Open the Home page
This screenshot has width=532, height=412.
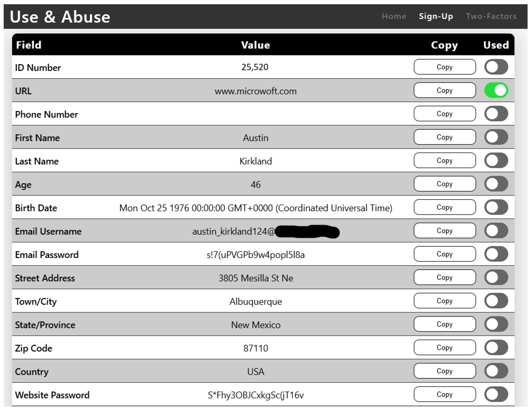coord(394,16)
